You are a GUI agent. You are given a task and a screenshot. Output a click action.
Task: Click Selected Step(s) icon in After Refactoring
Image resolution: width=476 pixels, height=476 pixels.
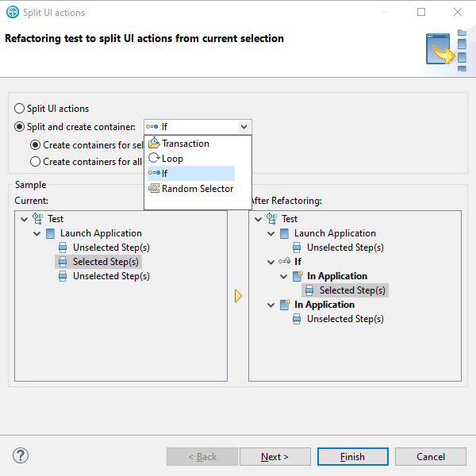click(x=309, y=290)
